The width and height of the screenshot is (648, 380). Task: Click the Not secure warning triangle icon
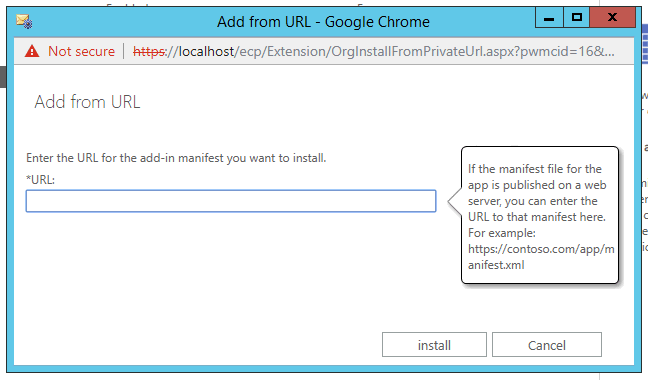pos(32,51)
